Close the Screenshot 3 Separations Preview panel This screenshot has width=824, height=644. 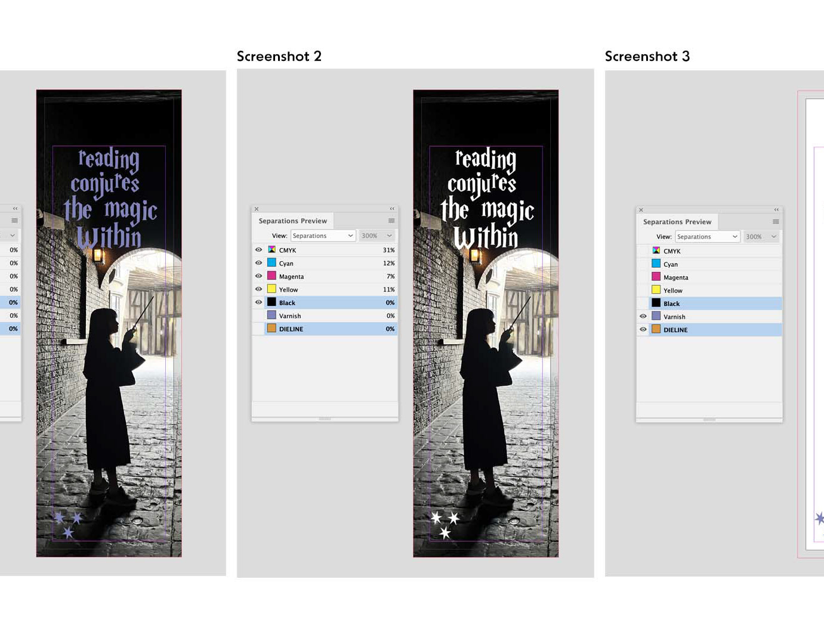point(641,210)
